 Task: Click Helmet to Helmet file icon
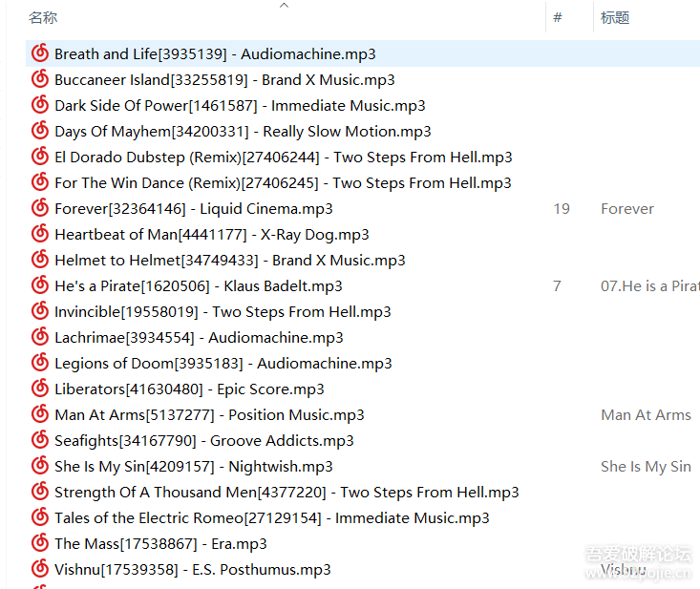tap(40, 260)
